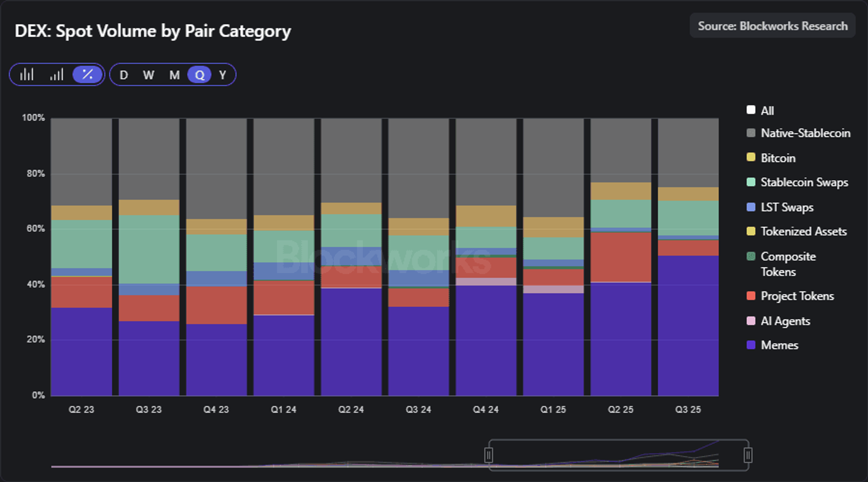Choose Quarterly (Q) interval
The image size is (868, 482).
(199, 75)
